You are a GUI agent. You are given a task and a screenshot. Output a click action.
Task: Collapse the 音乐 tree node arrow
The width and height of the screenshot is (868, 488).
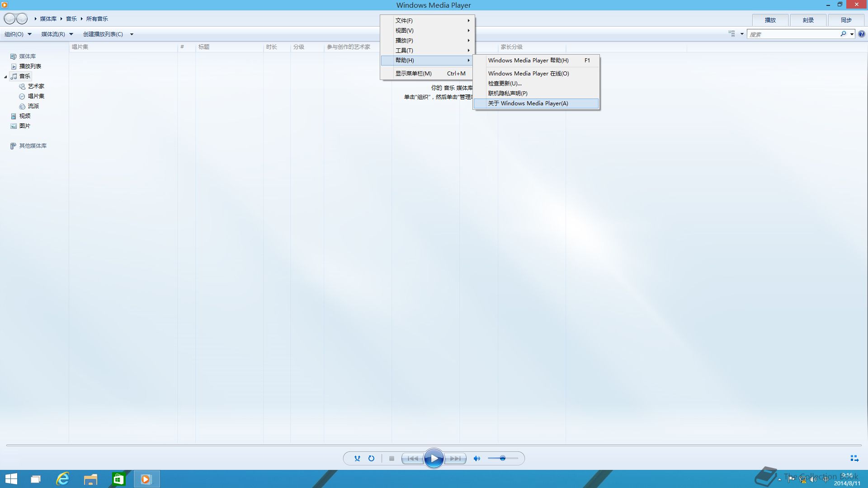(x=5, y=76)
